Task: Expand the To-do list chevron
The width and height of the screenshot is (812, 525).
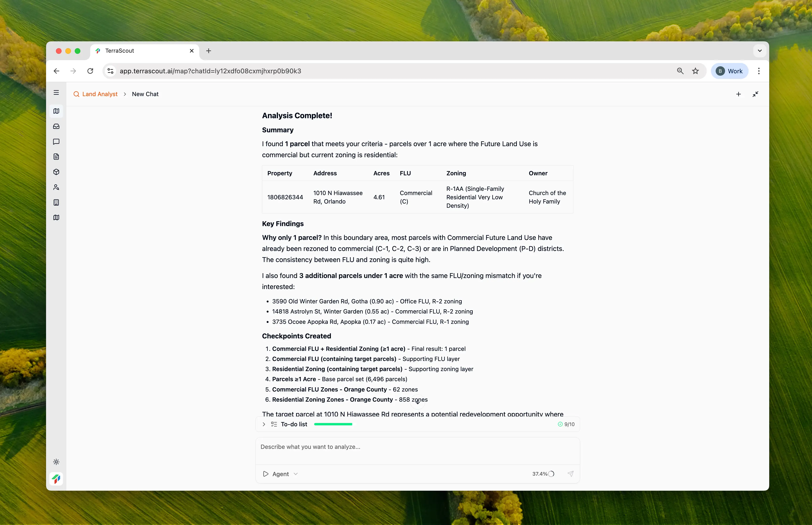Action: coord(264,424)
